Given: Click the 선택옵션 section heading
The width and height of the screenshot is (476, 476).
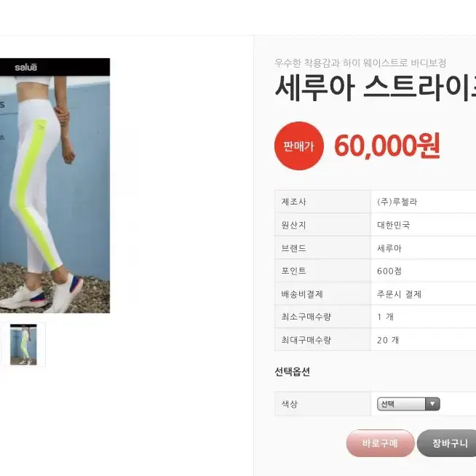Looking at the screenshot, I should pos(292,372).
